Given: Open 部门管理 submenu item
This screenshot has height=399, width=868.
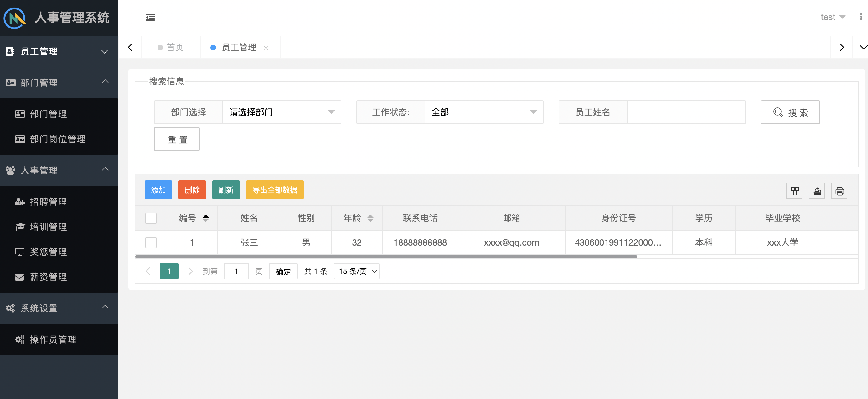Looking at the screenshot, I should [59, 114].
